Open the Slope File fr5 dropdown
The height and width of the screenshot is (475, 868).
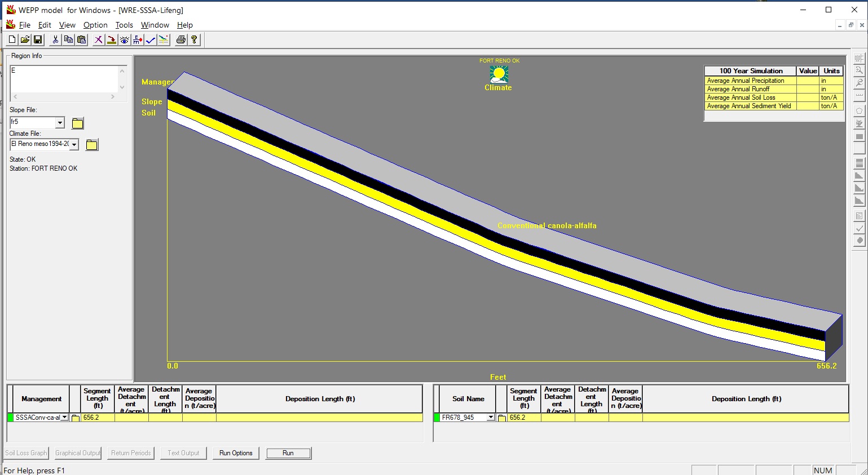(60, 123)
